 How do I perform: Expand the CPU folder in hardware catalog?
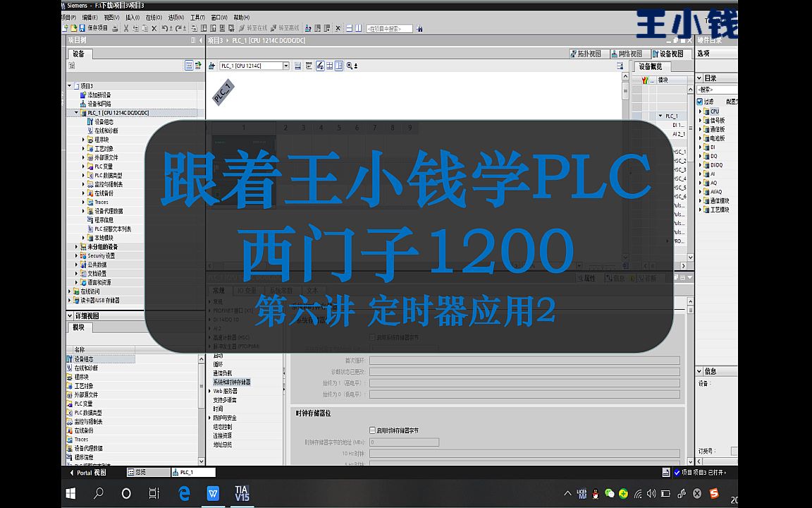tap(699, 110)
